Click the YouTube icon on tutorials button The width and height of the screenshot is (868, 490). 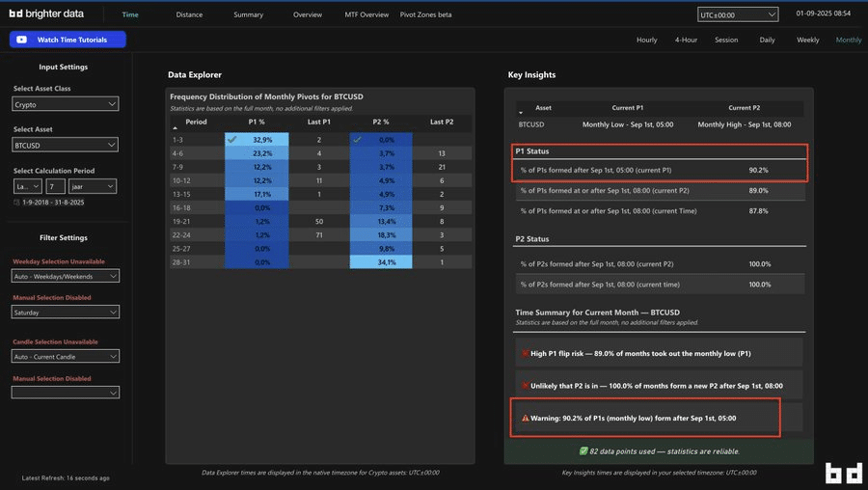[23, 40]
